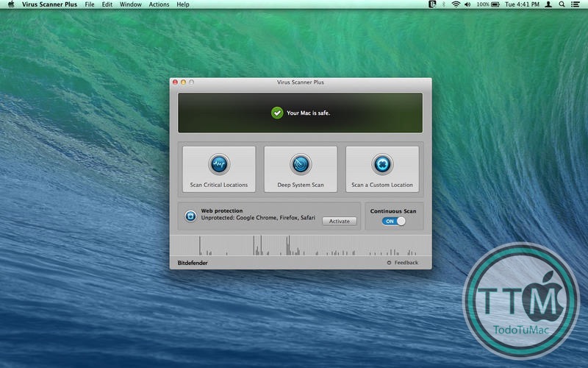Image resolution: width=588 pixels, height=368 pixels.
Task: Open the Feedback link
Action: pyautogui.click(x=406, y=263)
